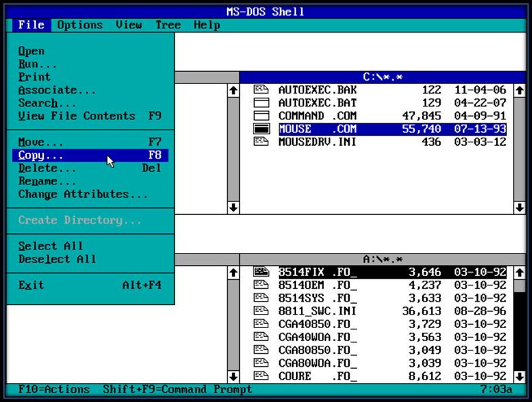532x402 pixels.
Task: Select View File Contents F9 entry
Action: pyautogui.click(x=90, y=116)
